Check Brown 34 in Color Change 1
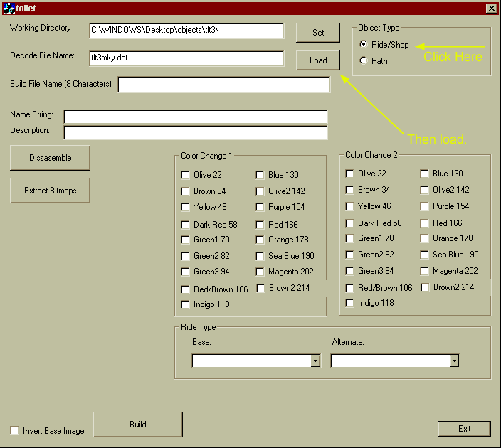Screen dimensions: 501x448 (x=185, y=191)
